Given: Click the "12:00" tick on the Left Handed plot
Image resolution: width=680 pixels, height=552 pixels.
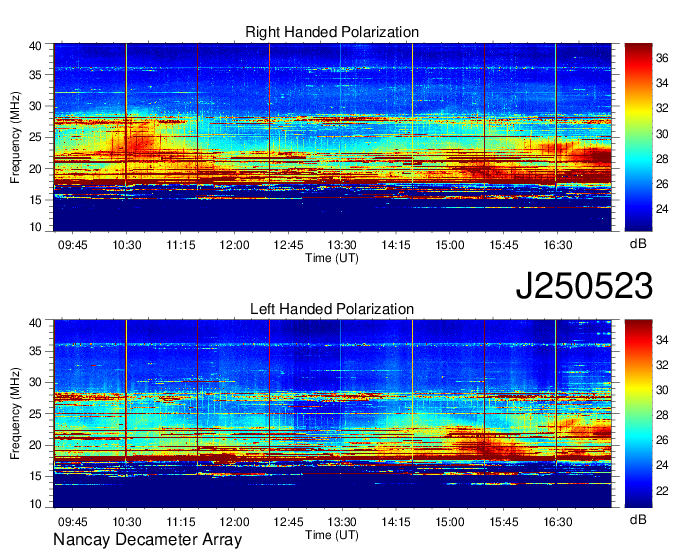Looking at the screenshot, I should (234, 522).
